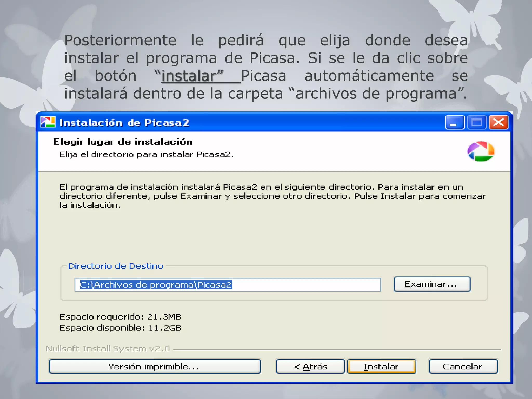Open the Versión imprimible button
Screen dimensions: 532x399
click(155, 367)
